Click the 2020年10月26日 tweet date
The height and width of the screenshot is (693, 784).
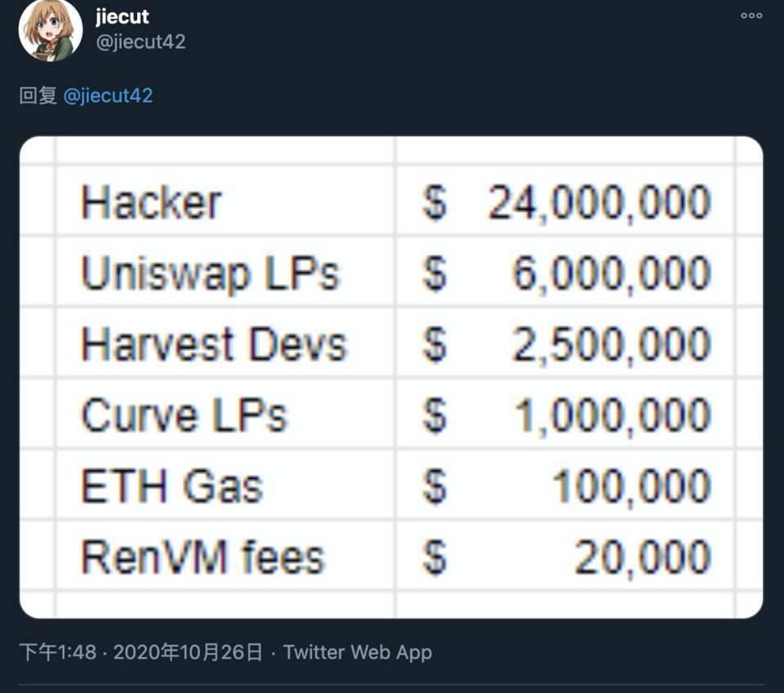point(188,652)
